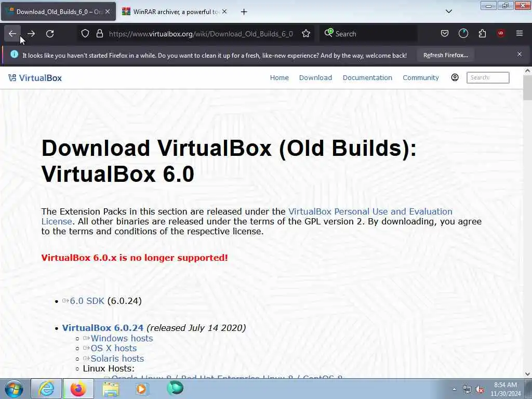The height and width of the screenshot is (399, 532).
Task: Open Windows Explorer folder icon in taskbar
Action: tap(111, 389)
